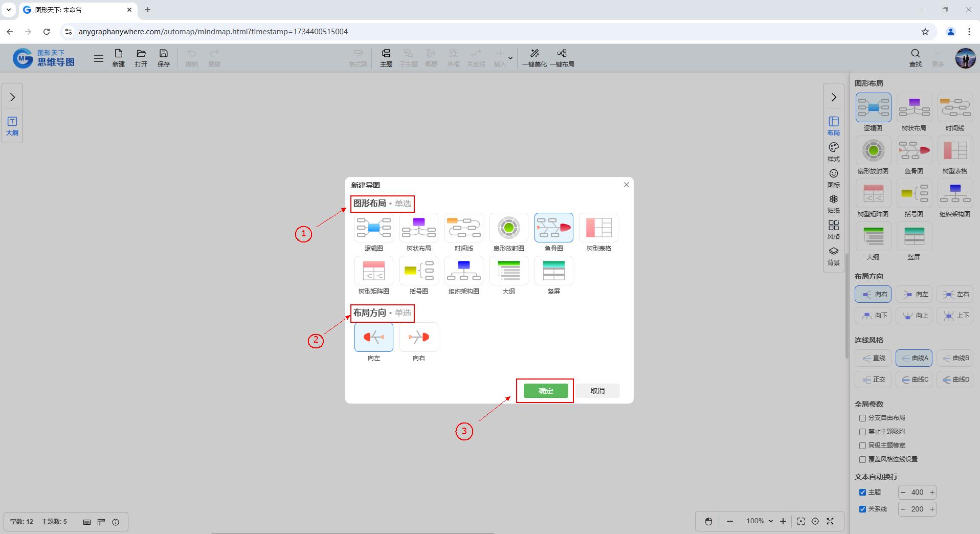This screenshot has width=980, height=534.
Task: Open the hamburger main menu
Action: click(99, 58)
